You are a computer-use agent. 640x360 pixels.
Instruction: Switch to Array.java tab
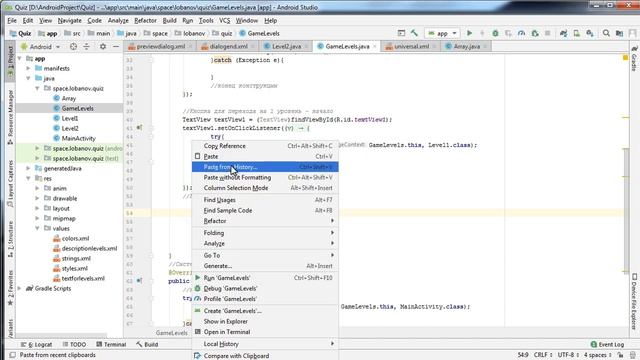[x=467, y=47]
